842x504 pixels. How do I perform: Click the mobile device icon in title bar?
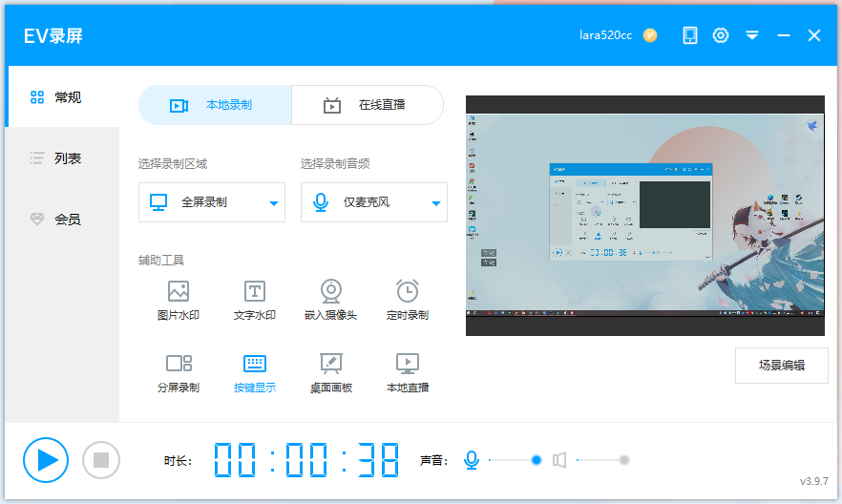690,35
